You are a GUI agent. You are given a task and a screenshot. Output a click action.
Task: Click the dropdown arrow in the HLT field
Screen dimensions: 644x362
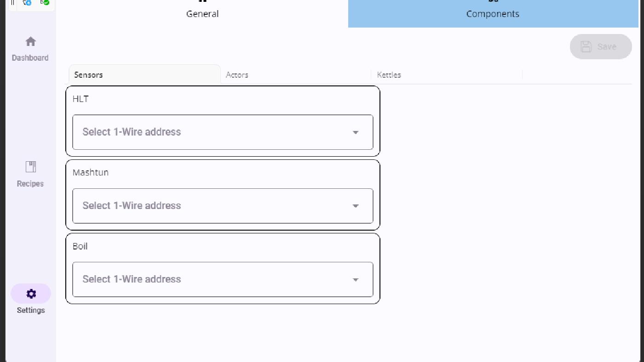[x=356, y=133]
